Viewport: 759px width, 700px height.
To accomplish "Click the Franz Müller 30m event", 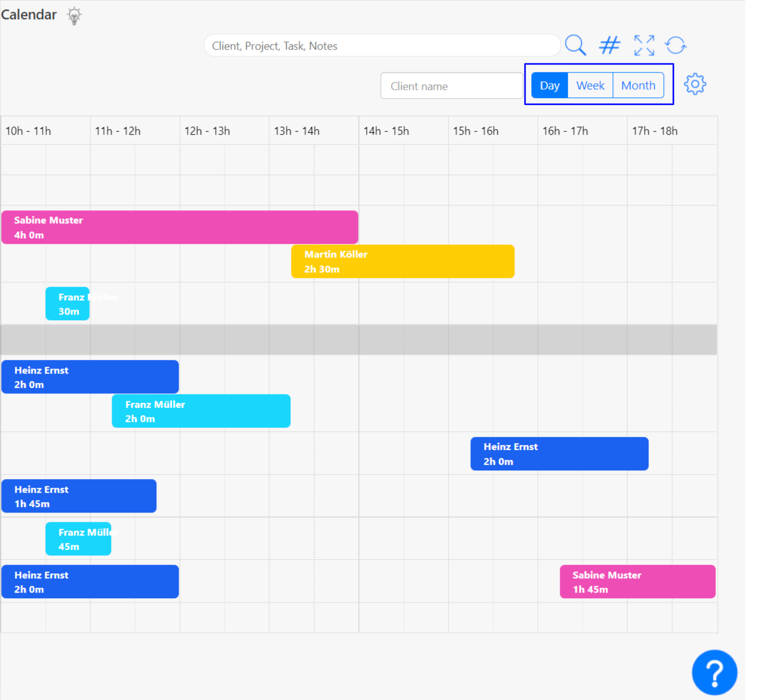I will coord(67,303).
